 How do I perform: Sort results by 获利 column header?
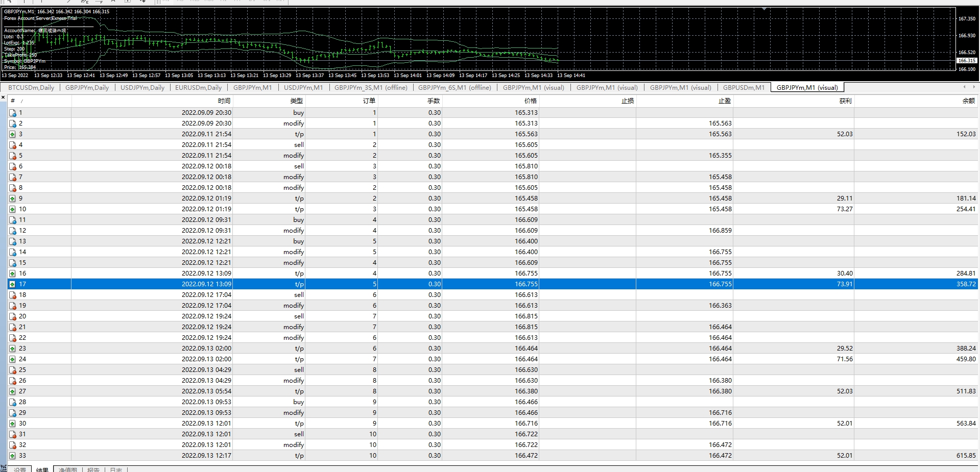pos(845,101)
